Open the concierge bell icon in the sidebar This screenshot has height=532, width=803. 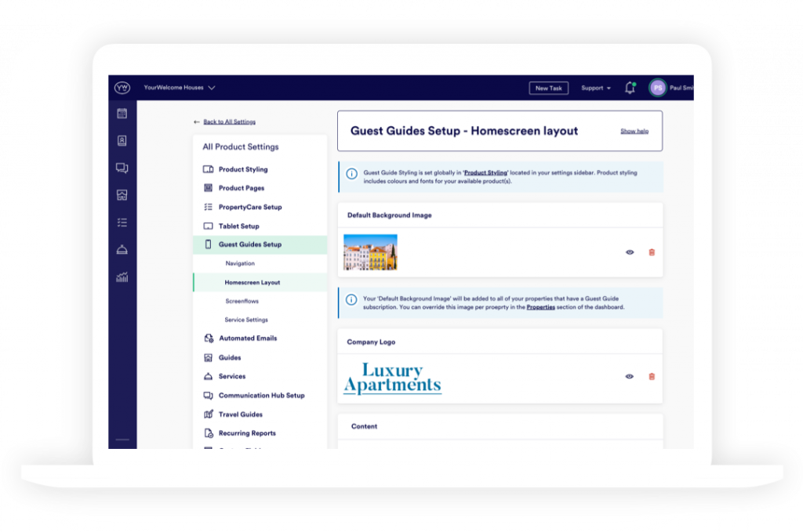(x=122, y=248)
